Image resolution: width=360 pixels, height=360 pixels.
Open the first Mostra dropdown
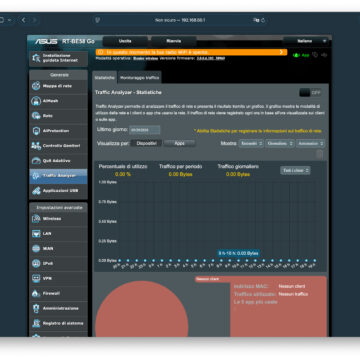point(251,143)
